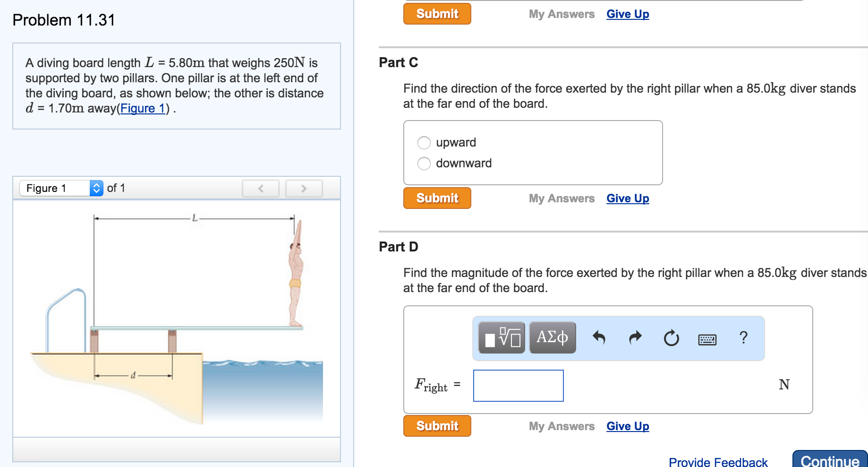Click the figure stepper up arrow
Viewport: 868px width, 467px height.
(96, 185)
